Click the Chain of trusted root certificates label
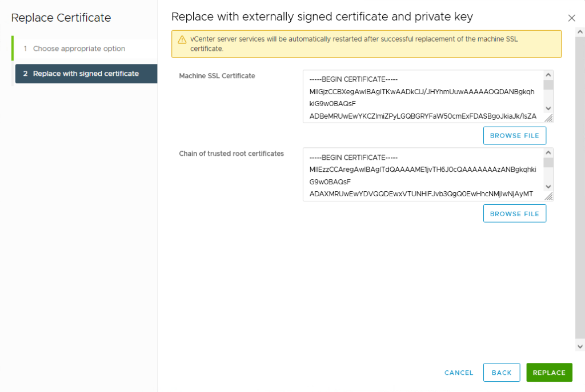585x392 pixels. 231,153
